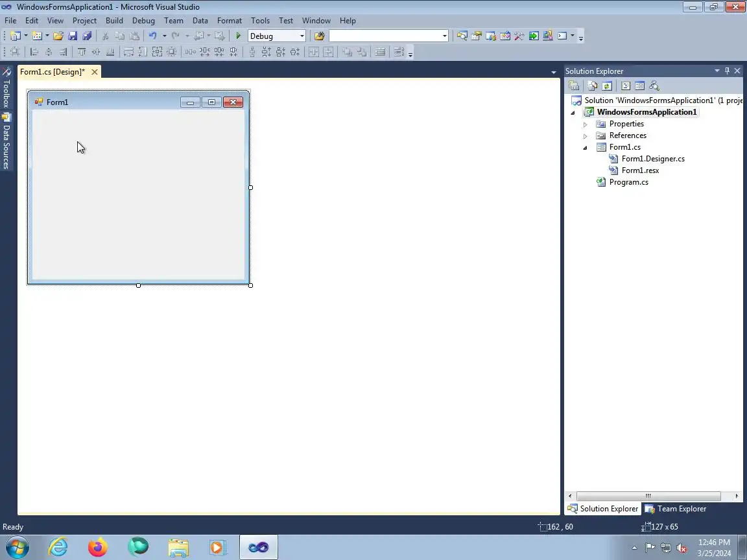Click Make Vertical Spacing Equal icon
Viewport: 747px width, 560px height.
252,52
